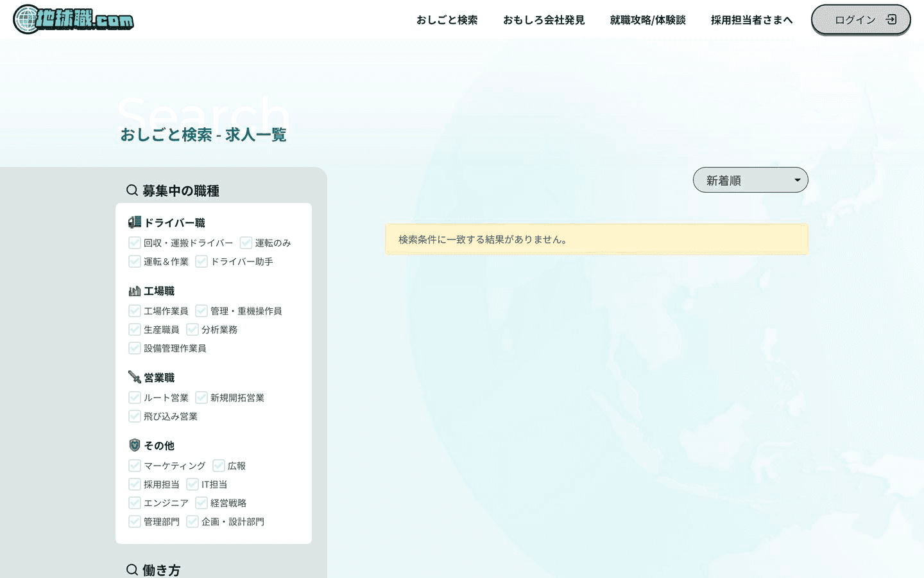The height and width of the screenshot is (578, 924).
Task: Enable the 分析業務 checkbox
Action: [193, 329]
